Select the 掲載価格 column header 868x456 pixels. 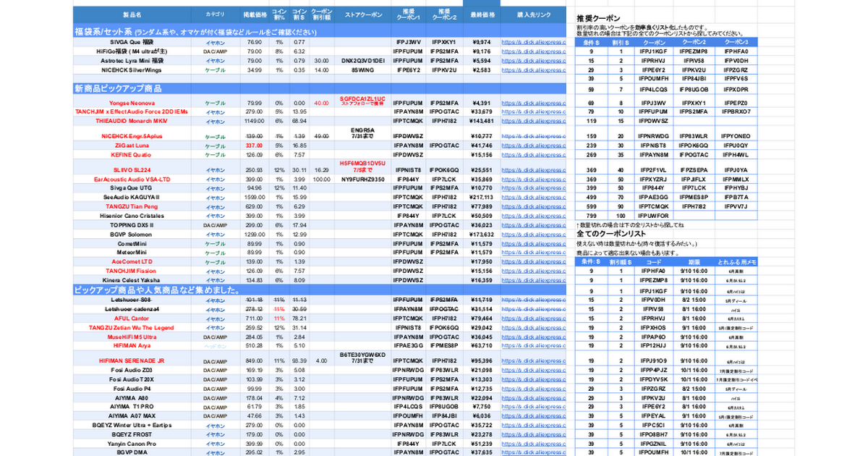coord(254,14)
